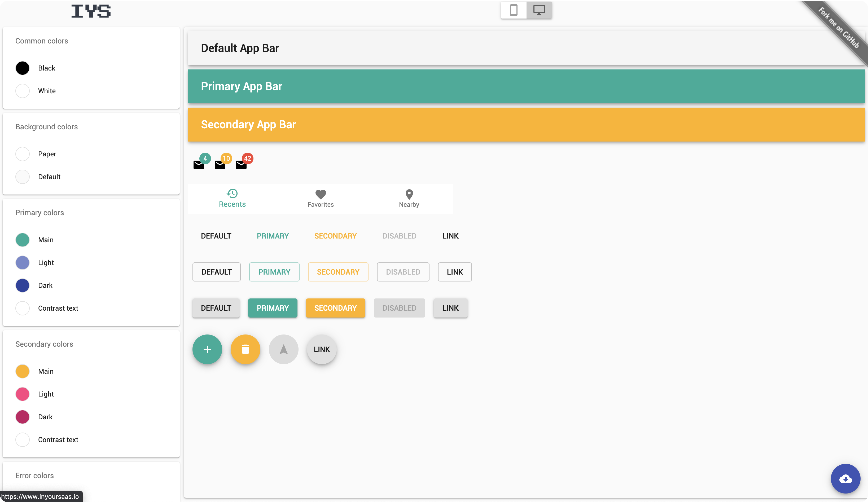Screen dimensions: 868x502
Task: Open the Fork me on GitHub ribbon
Action: coord(839,28)
